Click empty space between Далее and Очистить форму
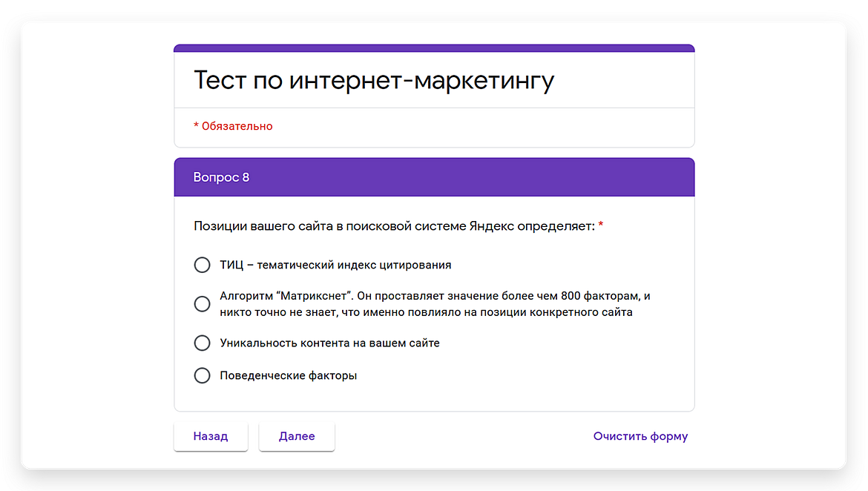Screen dimensions: 868x491 pyautogui.click(x=460, y=436)
